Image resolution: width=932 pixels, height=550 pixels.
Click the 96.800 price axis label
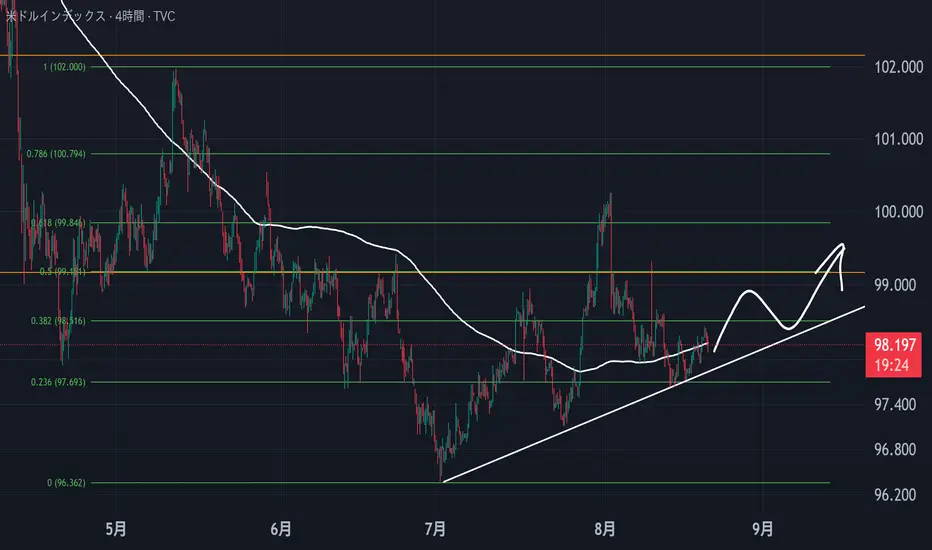tap(895, 449)
